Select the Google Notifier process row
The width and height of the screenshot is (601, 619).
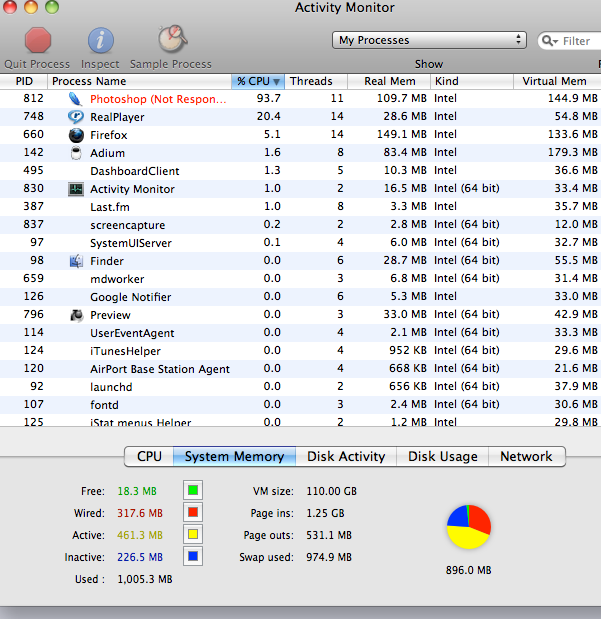300,297
